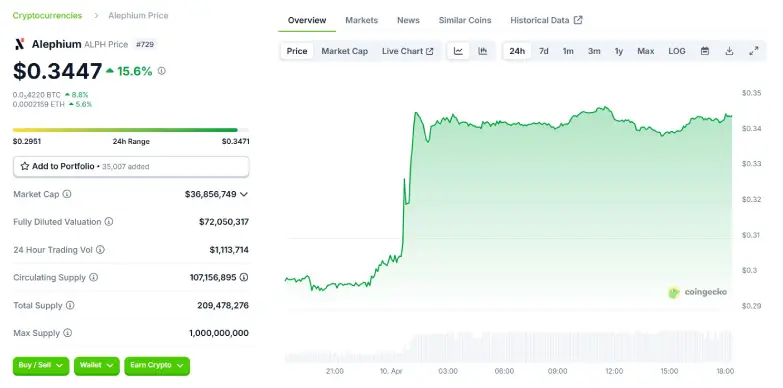Expand chart to fullscreen icon

pos(754,51)
